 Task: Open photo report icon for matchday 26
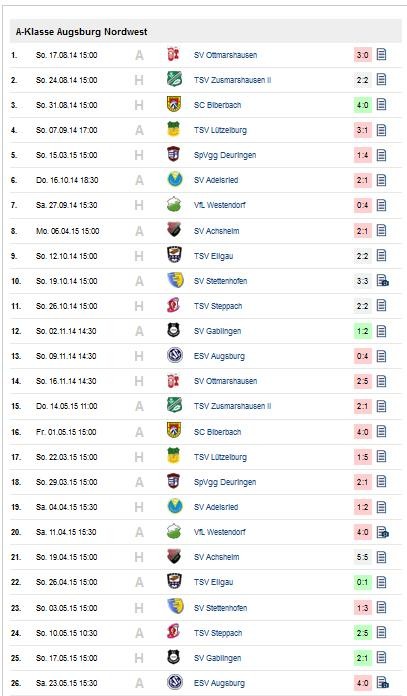point(382,682)
